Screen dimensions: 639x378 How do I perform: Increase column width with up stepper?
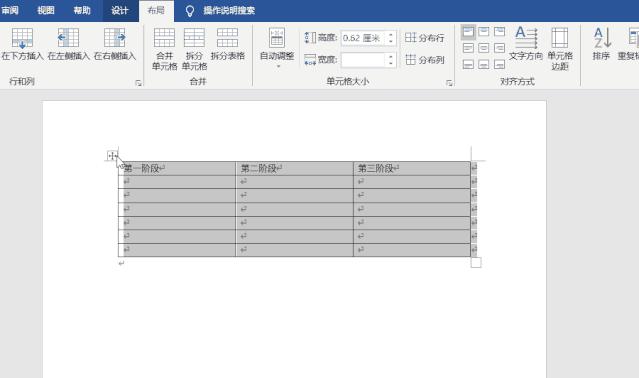[x=391, y=57]
